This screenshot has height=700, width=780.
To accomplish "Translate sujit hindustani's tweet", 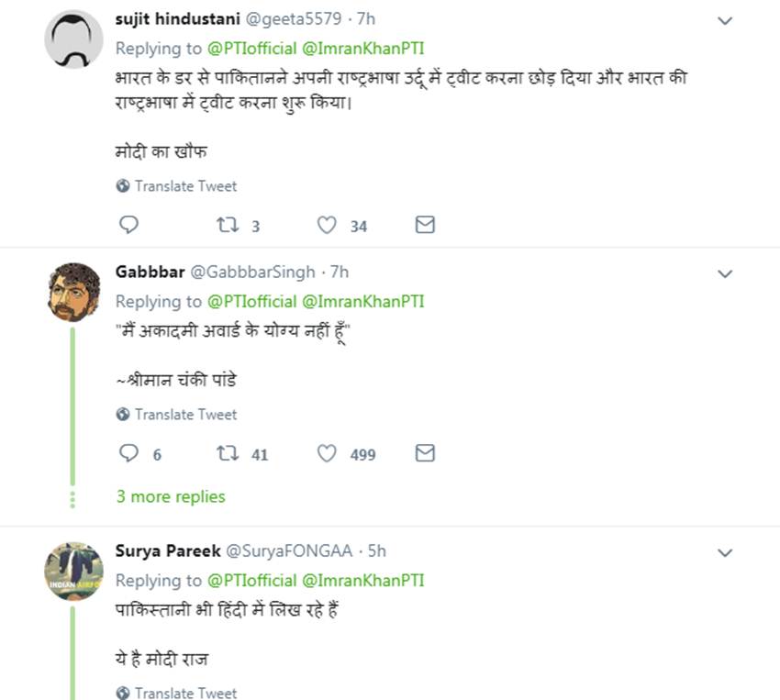I will [x=185, y=186].
